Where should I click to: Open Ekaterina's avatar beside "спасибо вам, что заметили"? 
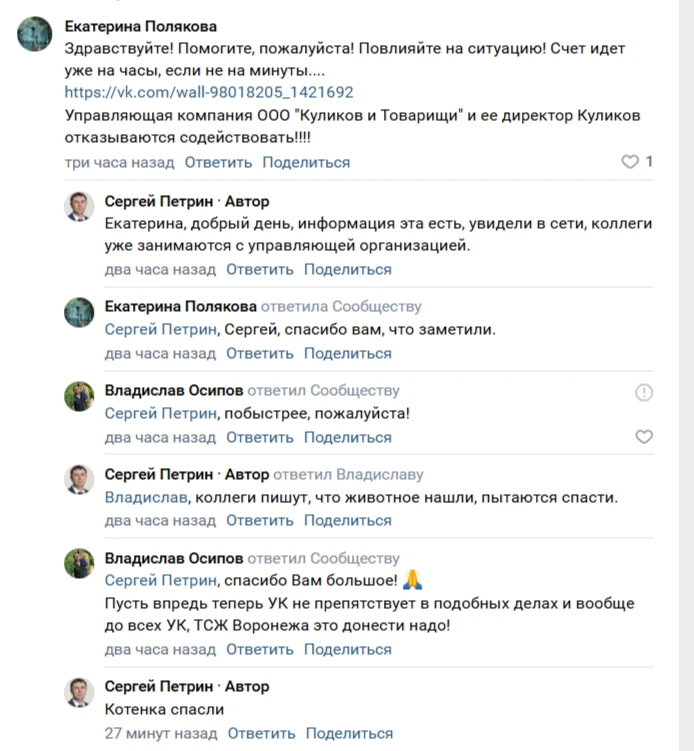pos(80,312)
